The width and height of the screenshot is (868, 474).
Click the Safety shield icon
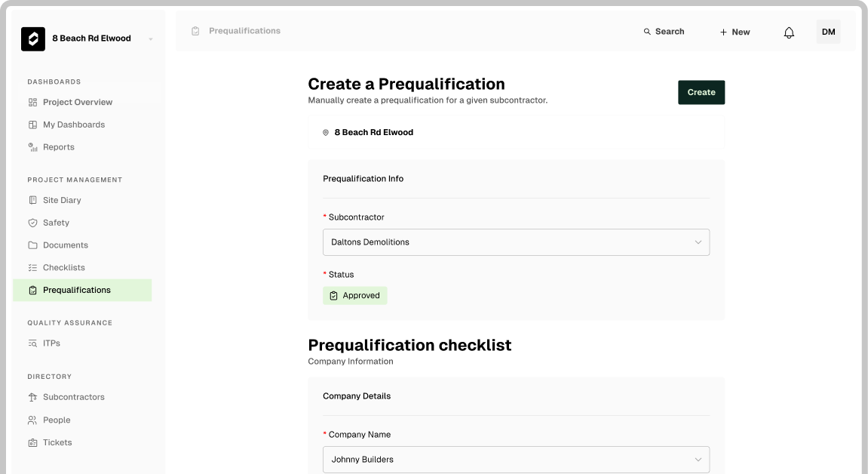(x=32, y=223)
